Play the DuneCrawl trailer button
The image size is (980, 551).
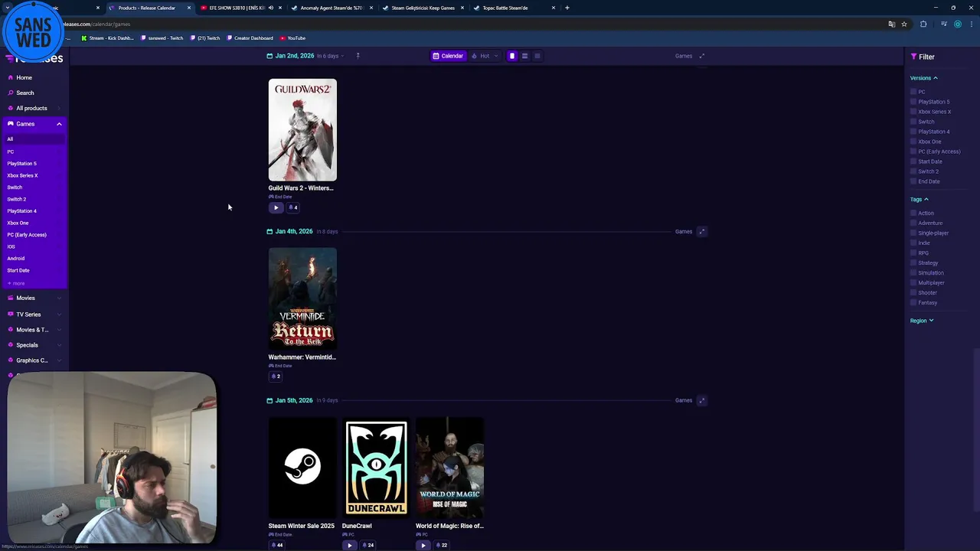(x=349, y=546)
